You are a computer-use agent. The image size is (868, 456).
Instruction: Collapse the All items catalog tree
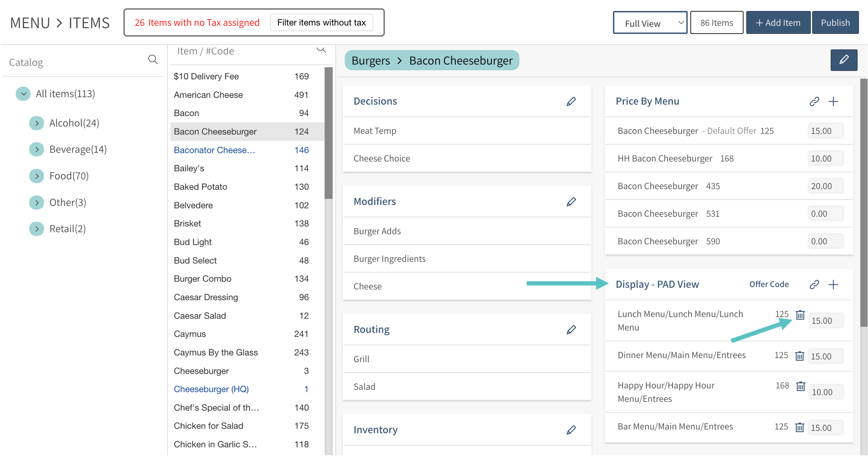[23, 94]
